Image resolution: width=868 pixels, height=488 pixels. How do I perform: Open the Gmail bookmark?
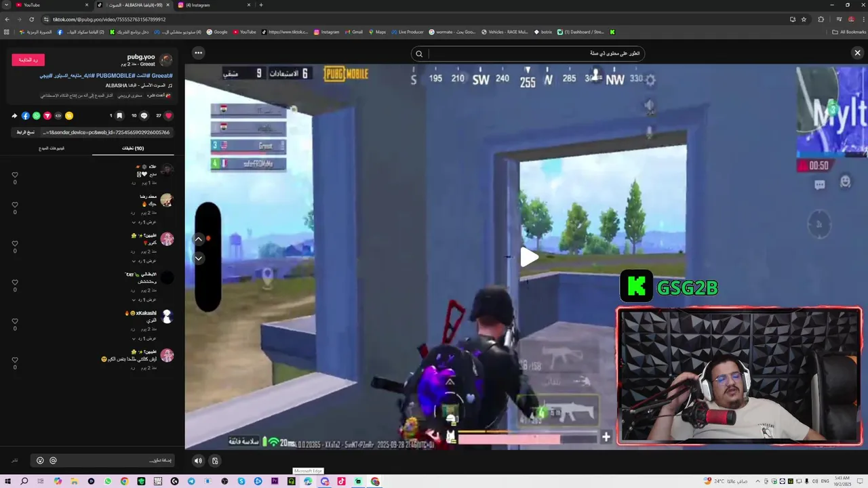353,32
